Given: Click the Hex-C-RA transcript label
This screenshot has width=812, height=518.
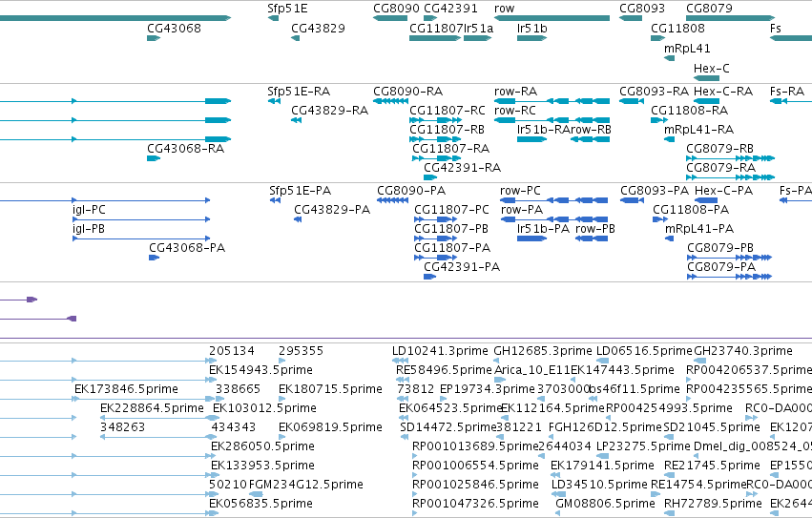Looking at the screenshot, I should click(x=723, y=92).
